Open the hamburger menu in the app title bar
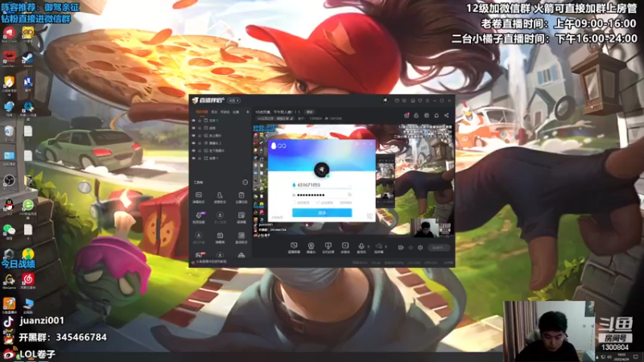The width and height of the screenshot is (644, 362). pyautogui.click(x=427, y=101)
